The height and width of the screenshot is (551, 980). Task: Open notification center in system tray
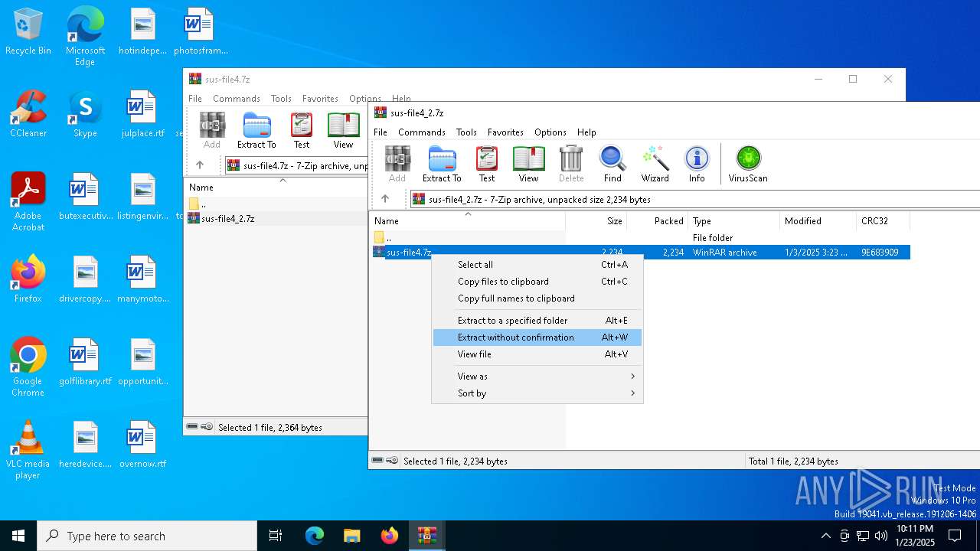(x=955, y=536)
